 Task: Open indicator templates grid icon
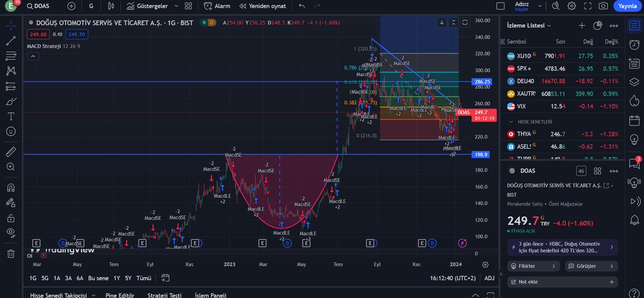(x=188, y=6)
